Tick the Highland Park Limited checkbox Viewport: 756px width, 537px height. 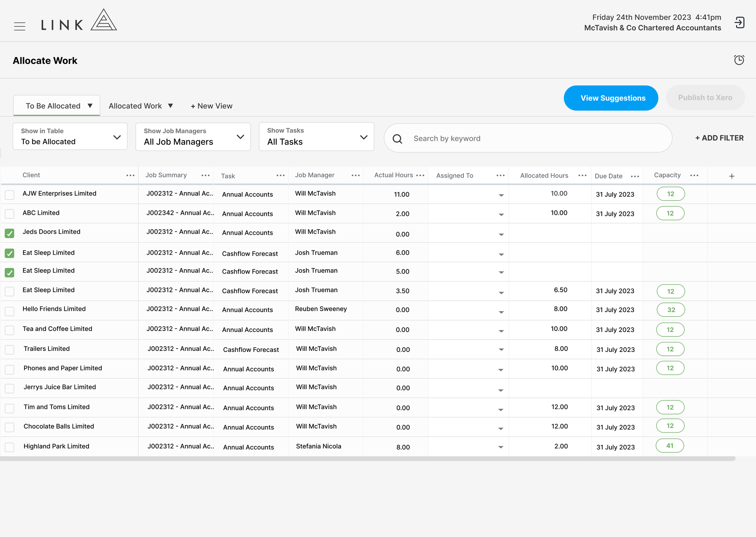click(x=10, y=447)
